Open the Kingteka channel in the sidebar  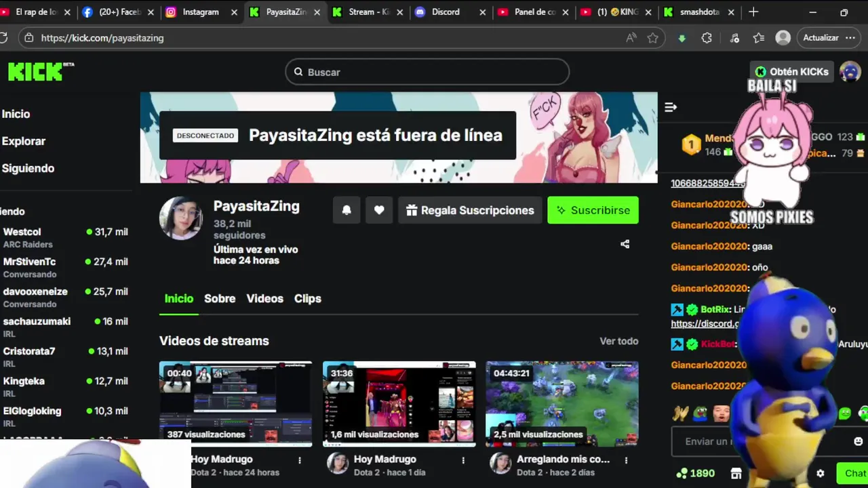coord(65,386)
